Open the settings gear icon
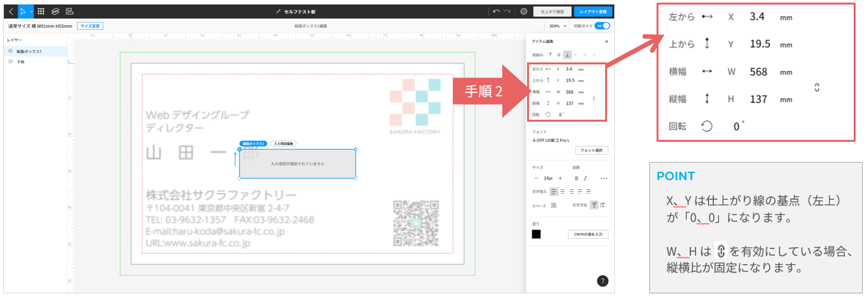Image resolution: width=868 pixels, height=296 pixels. (x=524, y=11)
